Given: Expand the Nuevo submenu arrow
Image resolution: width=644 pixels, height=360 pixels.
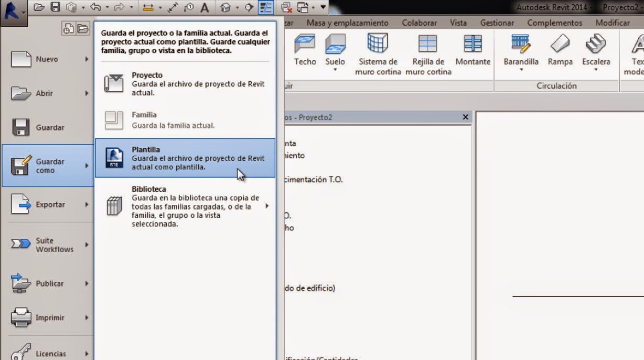Looking at the screenshot, I should pyautogui.click(x=87, y=59).
